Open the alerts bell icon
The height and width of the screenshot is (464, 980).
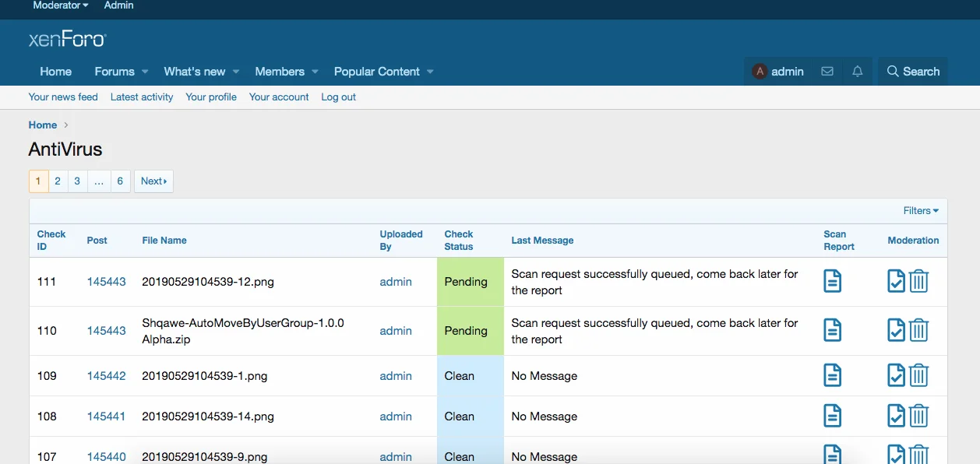point(858,72)
